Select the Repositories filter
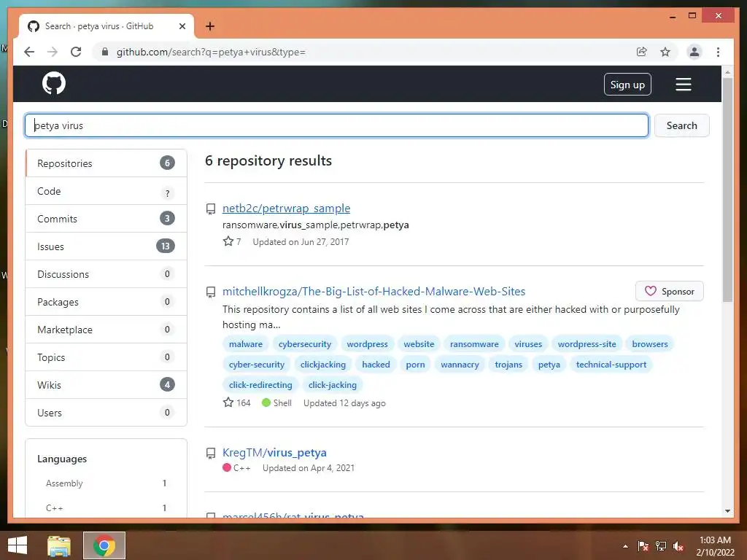The image size is (747, 560). (x=106, y=163)
